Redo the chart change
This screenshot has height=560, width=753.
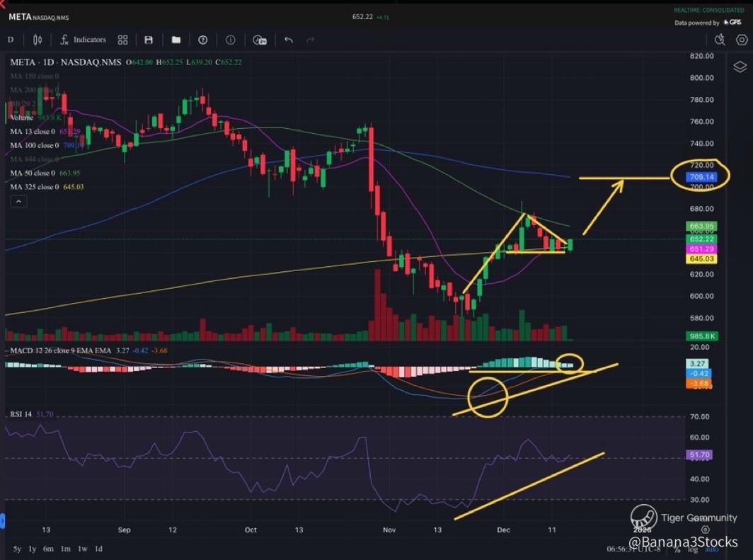coord(310,40)
